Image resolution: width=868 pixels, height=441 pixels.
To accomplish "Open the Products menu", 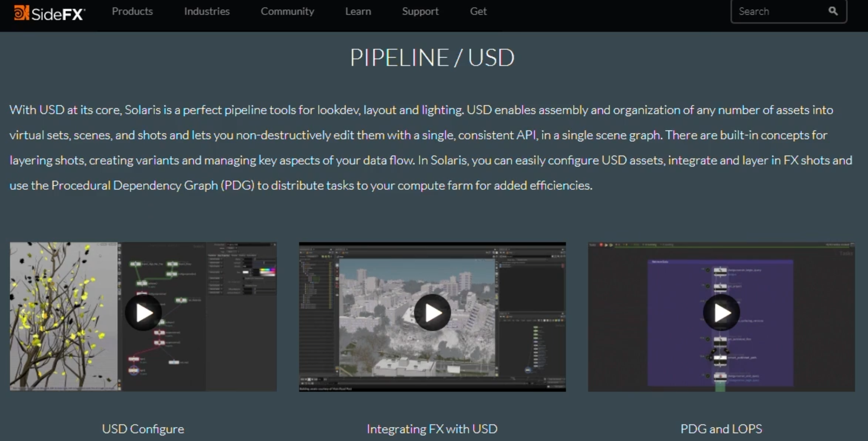I will tap(132, 11).
